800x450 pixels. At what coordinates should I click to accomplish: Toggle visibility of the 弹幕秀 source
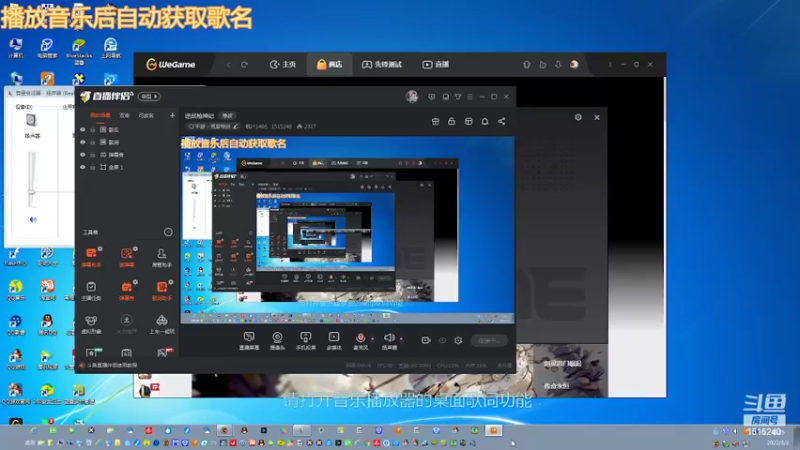83,155
